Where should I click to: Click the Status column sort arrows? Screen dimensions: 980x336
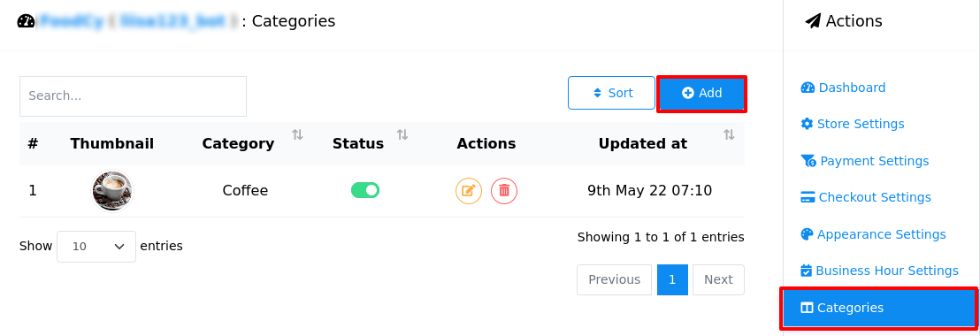[x=402, y=135]
